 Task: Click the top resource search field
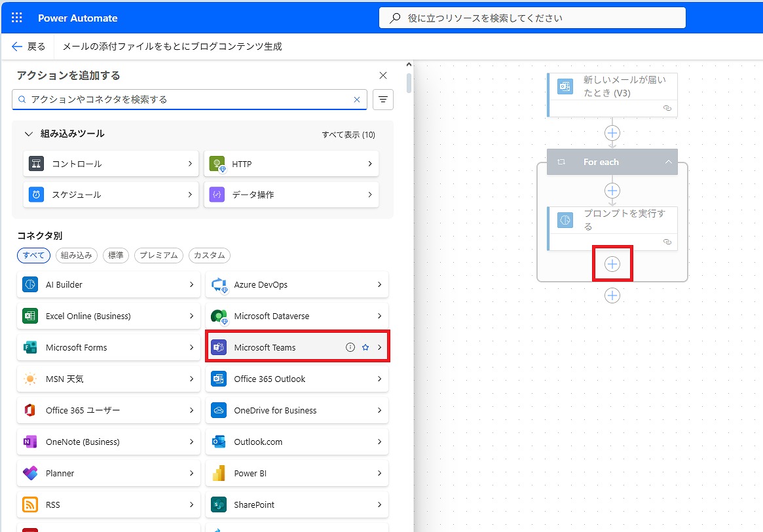tap(532, 18)
